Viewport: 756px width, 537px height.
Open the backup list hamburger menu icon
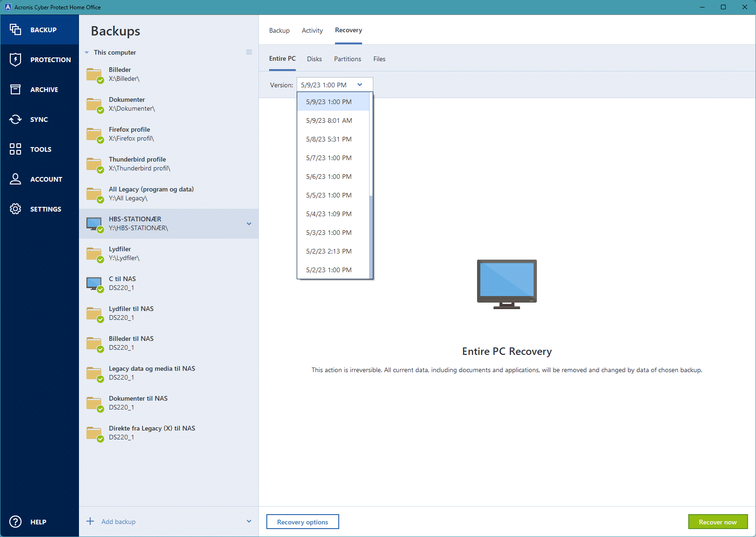point(249,52)
